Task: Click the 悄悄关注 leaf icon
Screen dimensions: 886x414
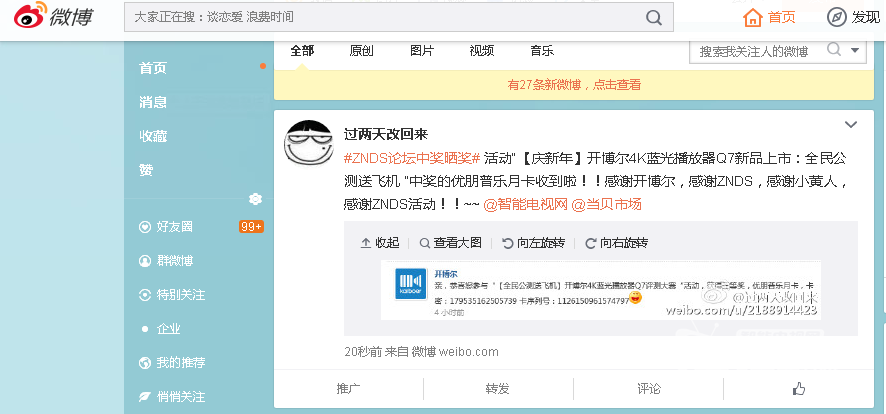Action: (x=145, y=396)
